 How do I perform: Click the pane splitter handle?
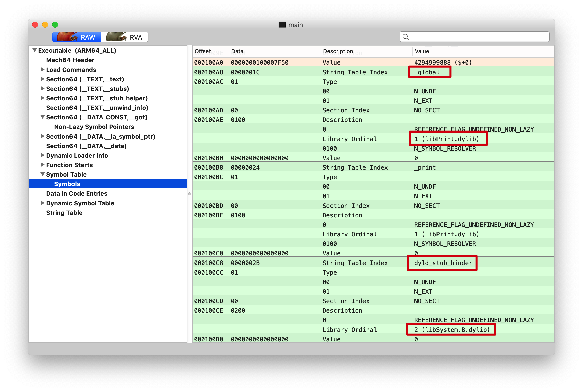point(190,194)
